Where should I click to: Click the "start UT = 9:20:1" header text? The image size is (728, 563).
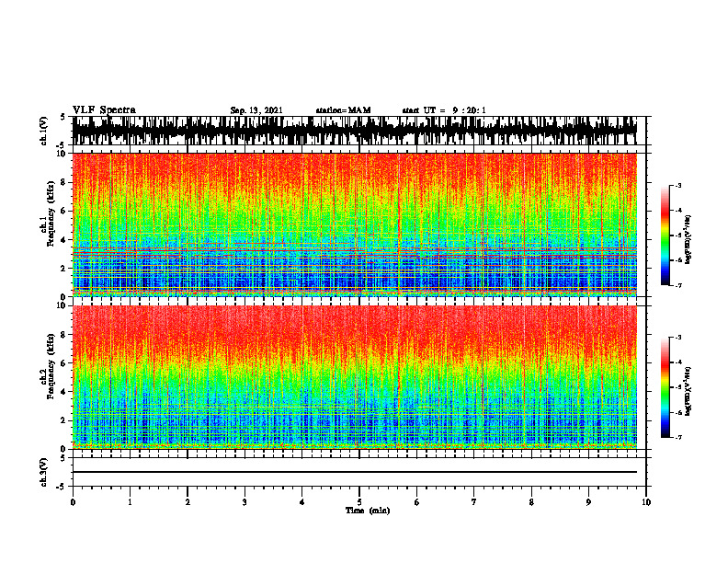444,110
